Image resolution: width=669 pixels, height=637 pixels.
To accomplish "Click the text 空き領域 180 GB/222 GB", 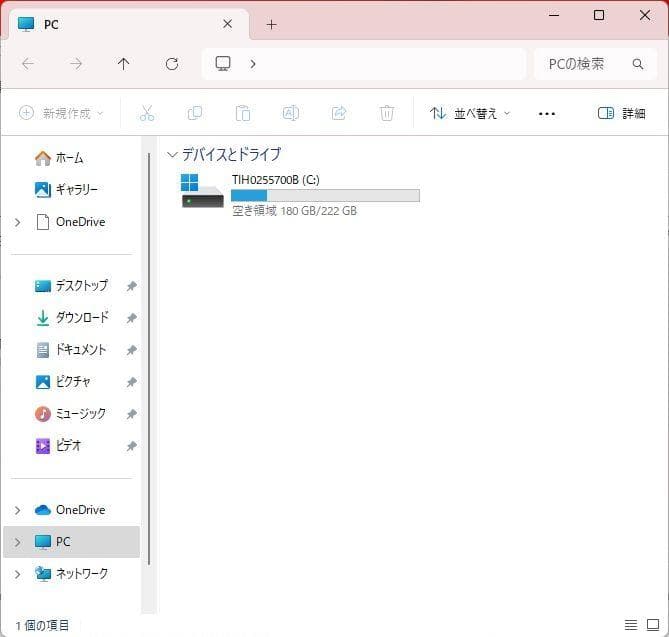I will [294, 211].
